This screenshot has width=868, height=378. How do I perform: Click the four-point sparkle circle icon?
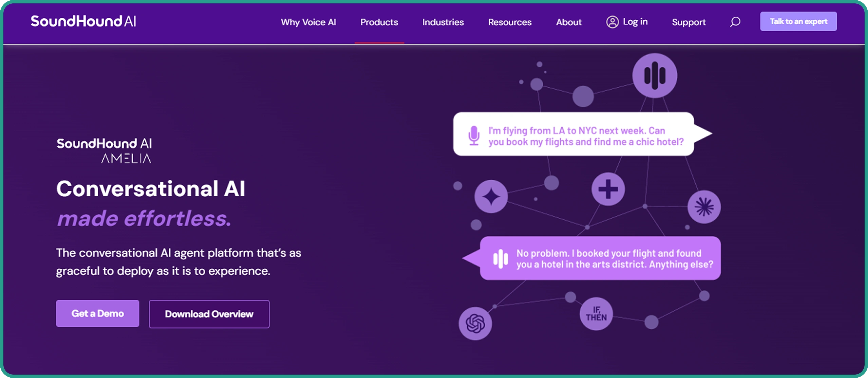click(491, 196)
